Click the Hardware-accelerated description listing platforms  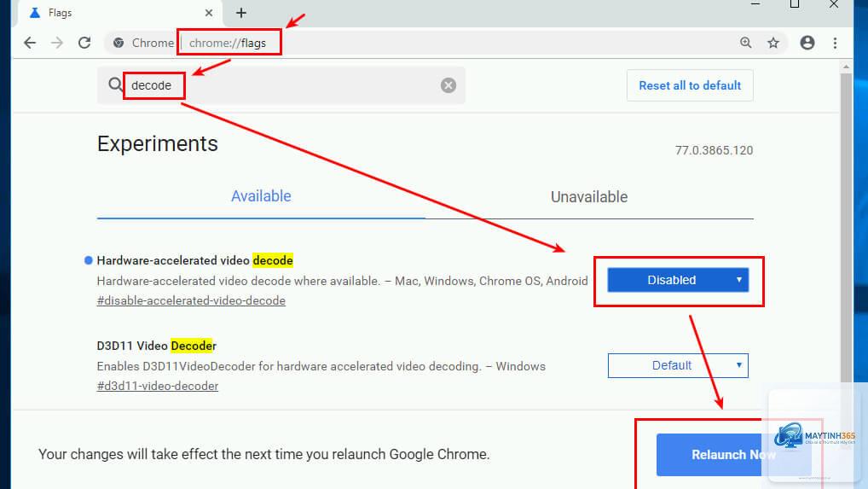click(x=342, y=281)
